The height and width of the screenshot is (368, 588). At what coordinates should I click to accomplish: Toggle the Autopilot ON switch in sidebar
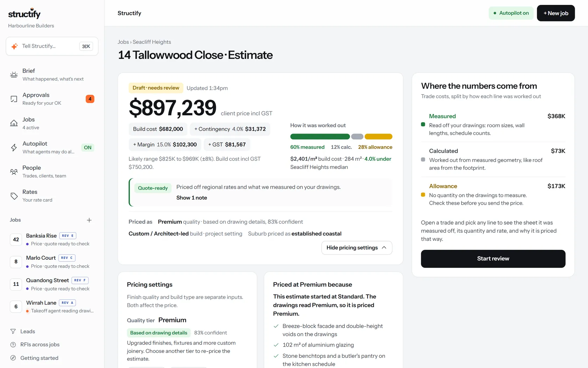88,148
